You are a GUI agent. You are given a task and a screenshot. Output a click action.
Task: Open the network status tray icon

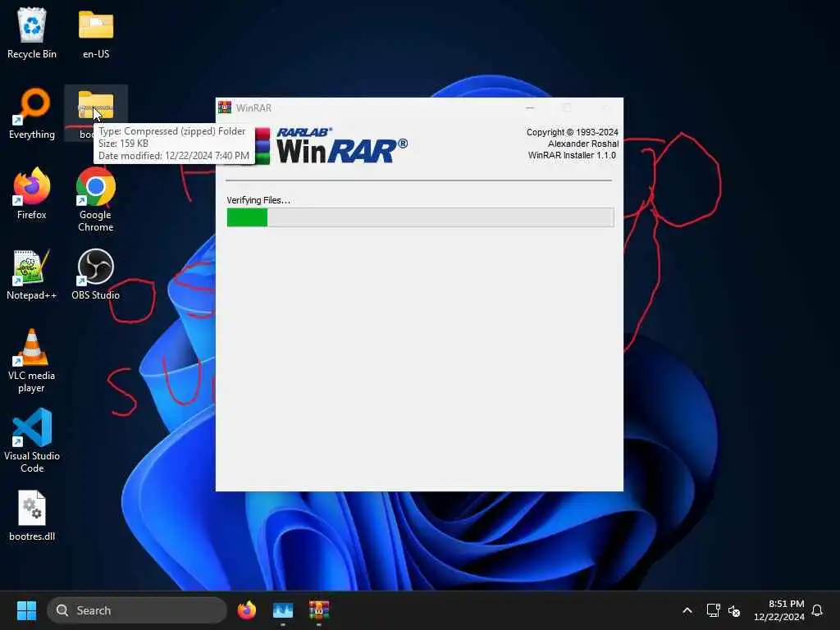tap(713, 610)
